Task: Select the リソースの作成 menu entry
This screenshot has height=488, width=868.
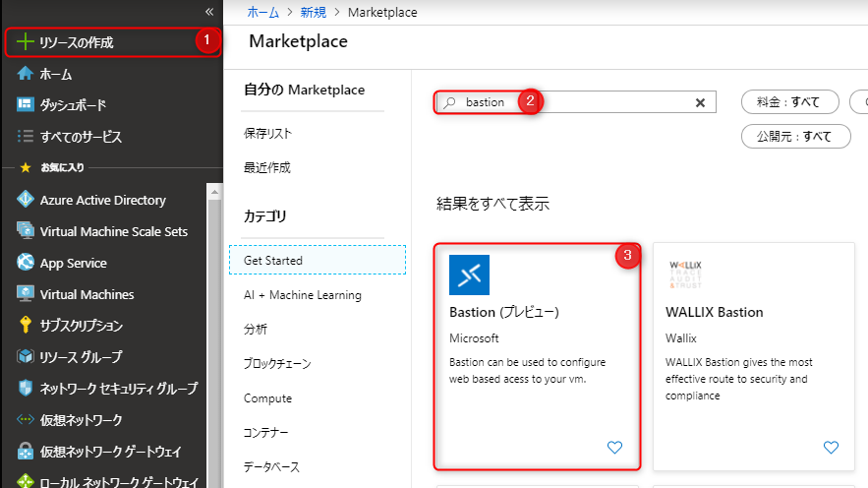Action: click(x=113, y=42)
